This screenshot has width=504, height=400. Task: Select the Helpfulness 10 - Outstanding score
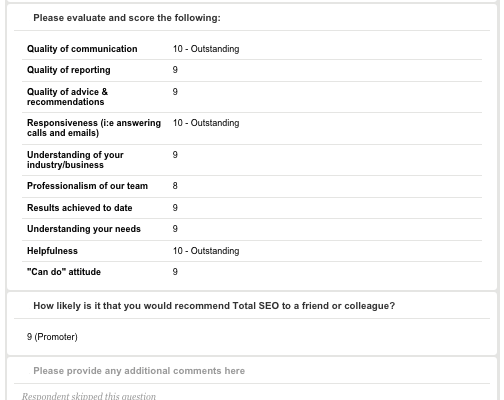point(206,251)
